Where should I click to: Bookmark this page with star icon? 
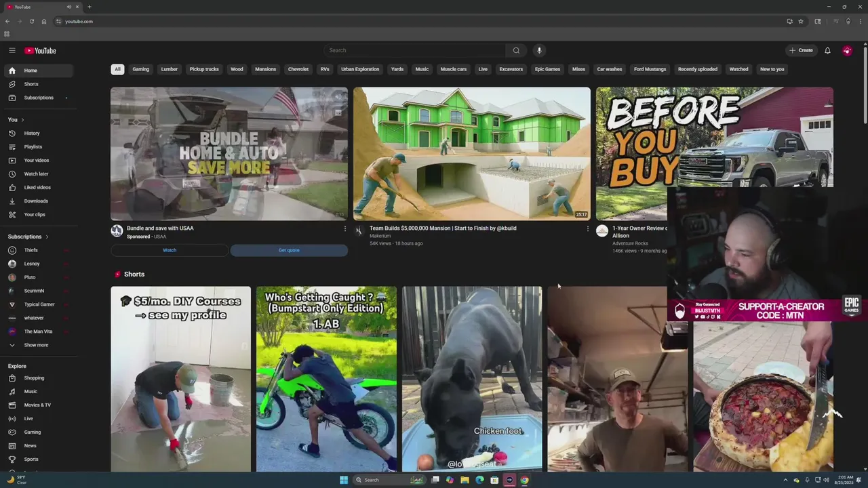coord(801,22)
